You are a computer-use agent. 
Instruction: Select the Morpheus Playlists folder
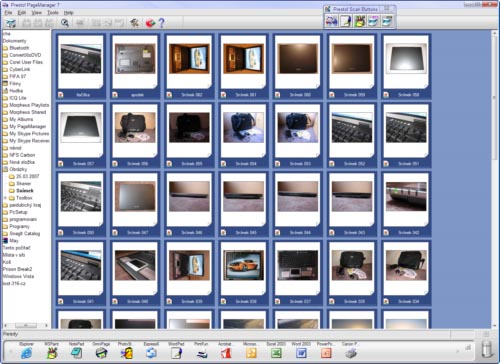29,105
